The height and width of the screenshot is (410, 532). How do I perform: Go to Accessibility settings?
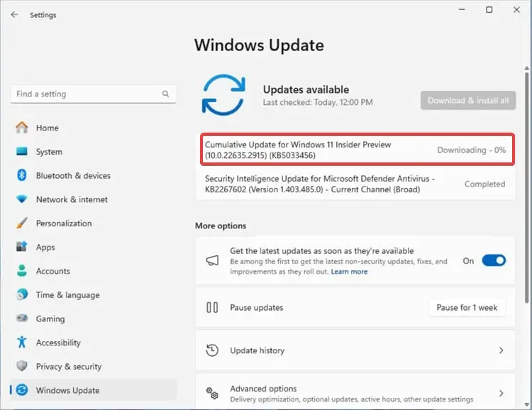click(x=93, y=342)
